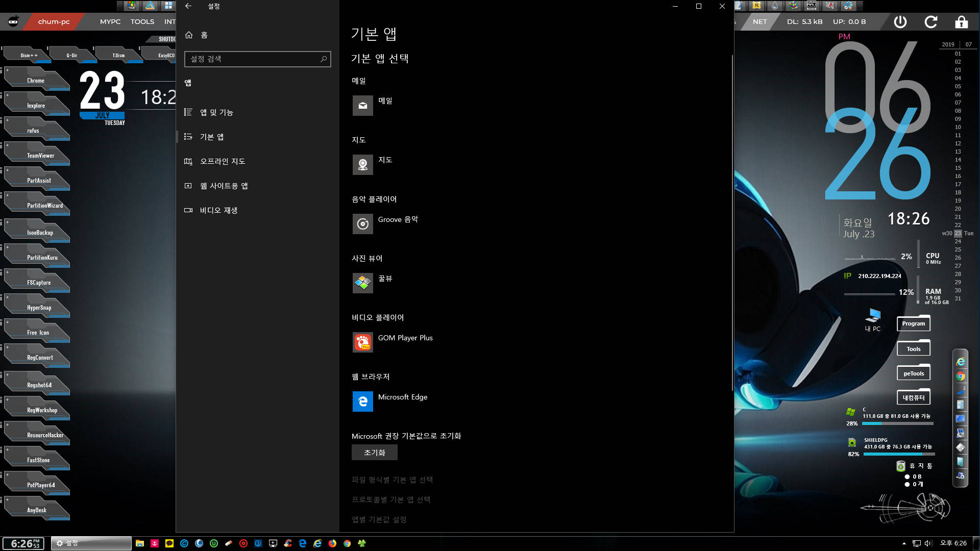Open Chrome from the taskbar
980x551 pixels.
(x=347, y=543)
